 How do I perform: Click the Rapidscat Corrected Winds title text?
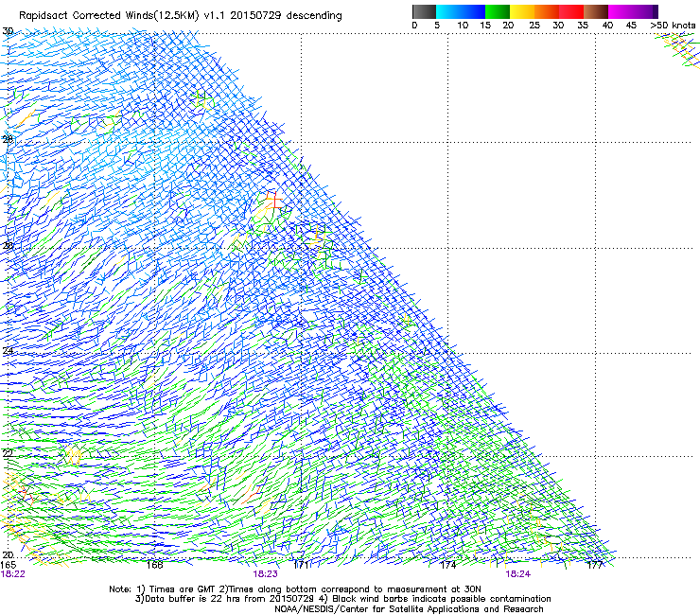[181, 16]
